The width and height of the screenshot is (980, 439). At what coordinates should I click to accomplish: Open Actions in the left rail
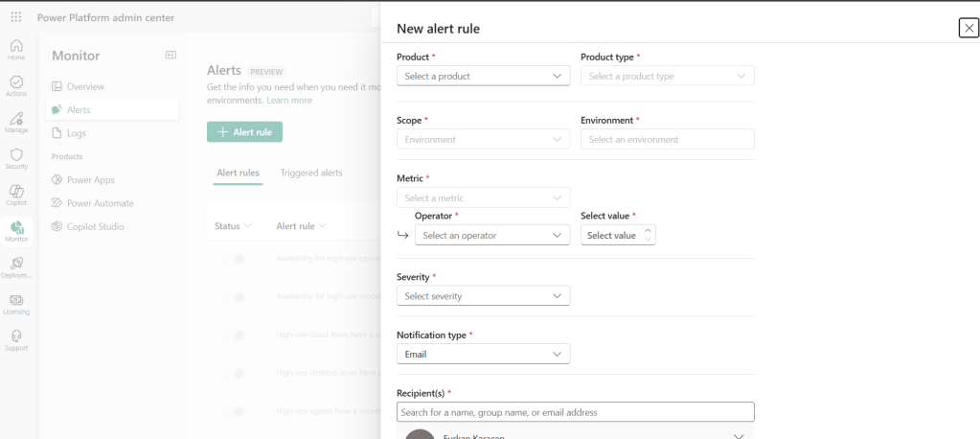pyautogui.click(x=16, y=86)
